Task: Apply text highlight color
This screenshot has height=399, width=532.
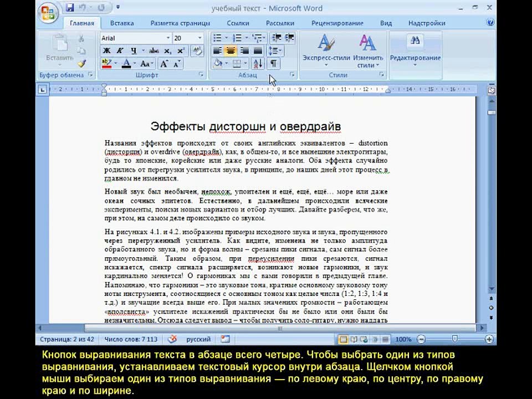Action: pos(106,63)
